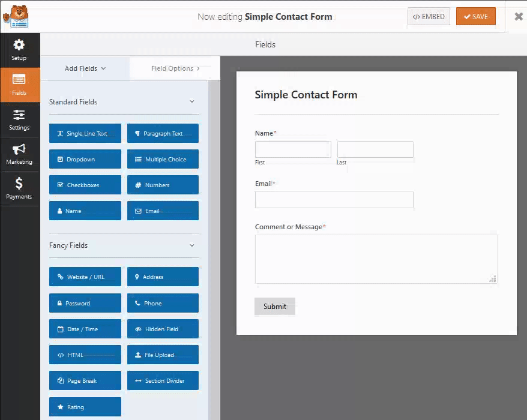Add a Phone field
527x420 pixels.
point(163,303)
